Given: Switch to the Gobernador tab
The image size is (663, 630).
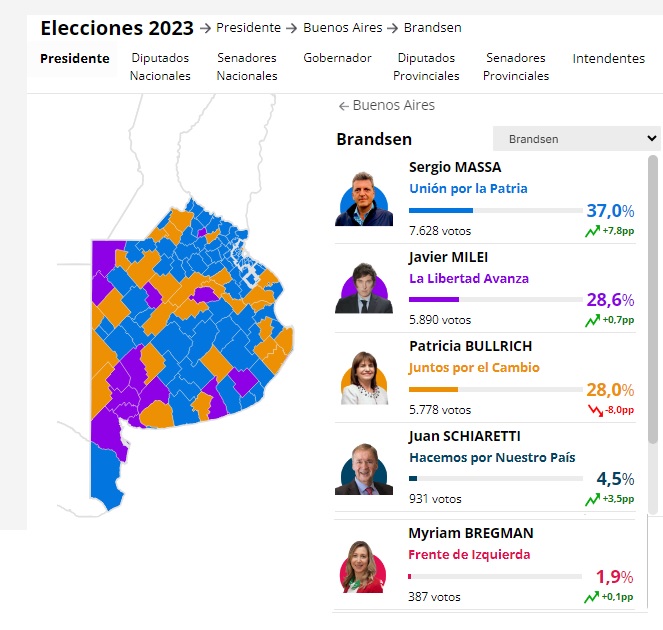Looking at the screenshot, I should click(337, 58).
